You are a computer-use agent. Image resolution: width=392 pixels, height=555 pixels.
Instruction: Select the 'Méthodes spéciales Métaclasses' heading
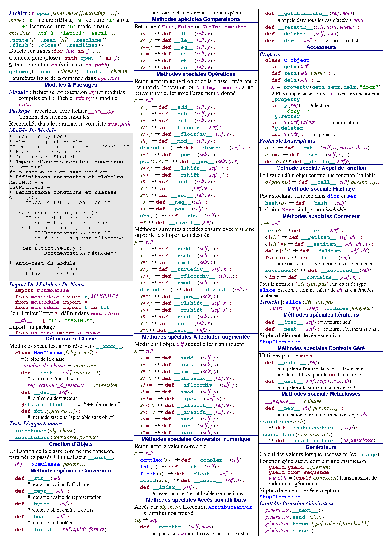click(321, 394)
